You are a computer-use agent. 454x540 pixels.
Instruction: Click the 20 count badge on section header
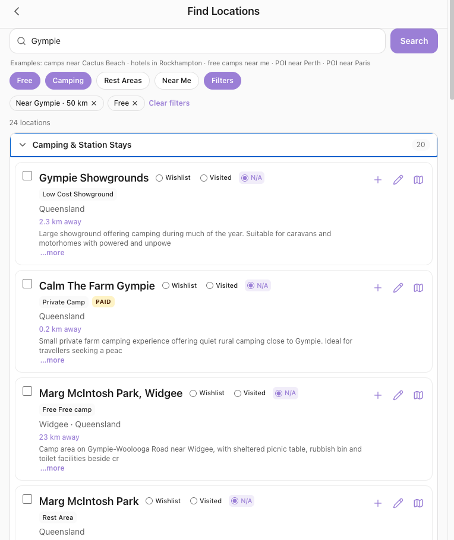[x=421, y=145]
